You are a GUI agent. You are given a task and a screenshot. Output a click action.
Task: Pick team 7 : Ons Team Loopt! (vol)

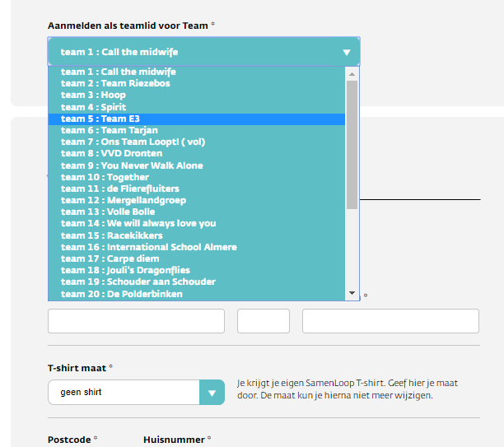pyautogui.click(x=196, y=142)
